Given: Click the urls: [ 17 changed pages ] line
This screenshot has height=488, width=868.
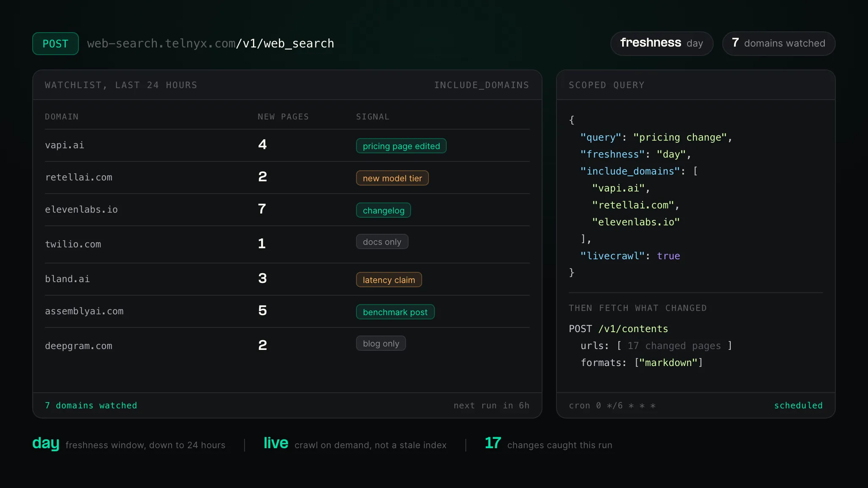Looking at the screenshot, I should coord(657,346).
